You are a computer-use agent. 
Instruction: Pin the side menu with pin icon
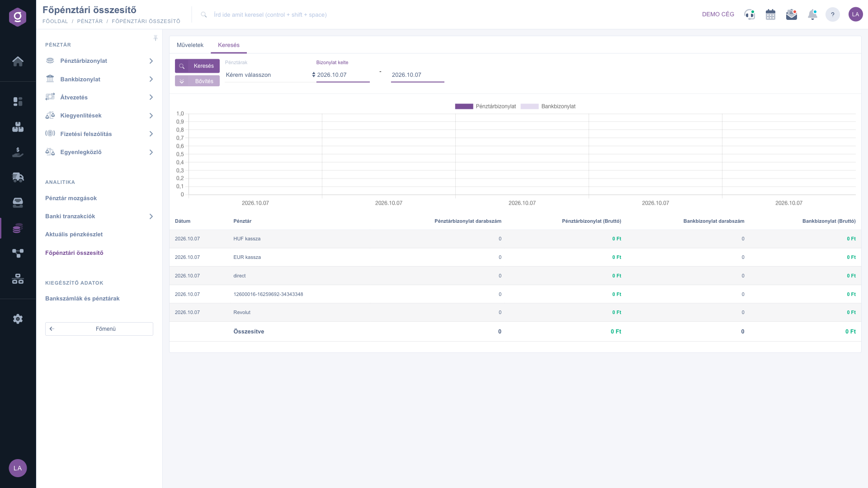pyautogui.click(x=156, y=38)
